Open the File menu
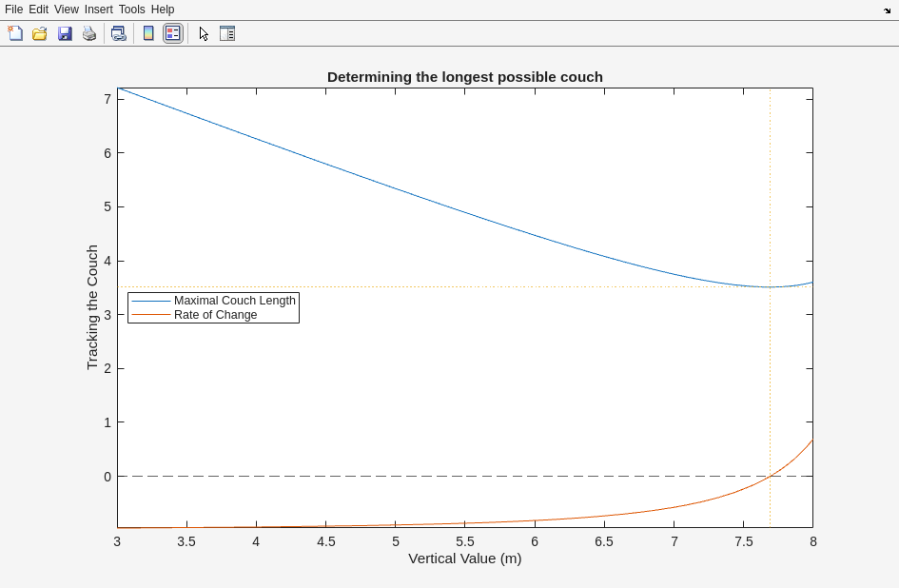The image size is (899, 588). 13,10
